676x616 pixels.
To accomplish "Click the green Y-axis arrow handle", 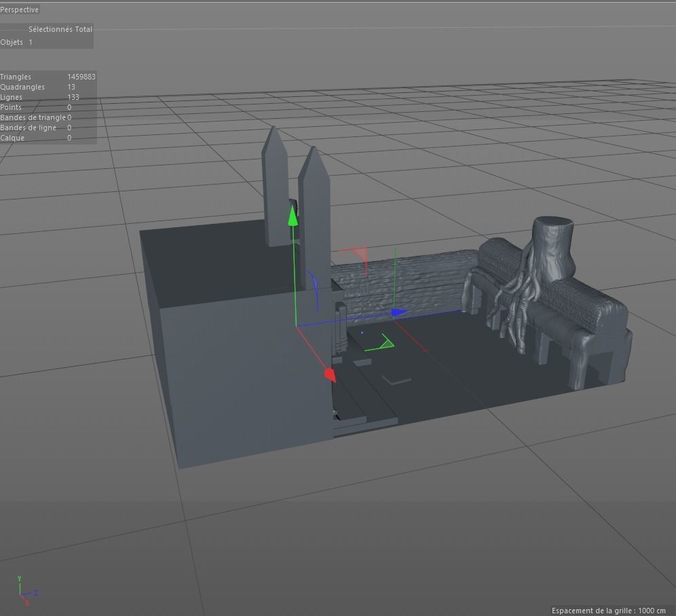I will 293,215.
